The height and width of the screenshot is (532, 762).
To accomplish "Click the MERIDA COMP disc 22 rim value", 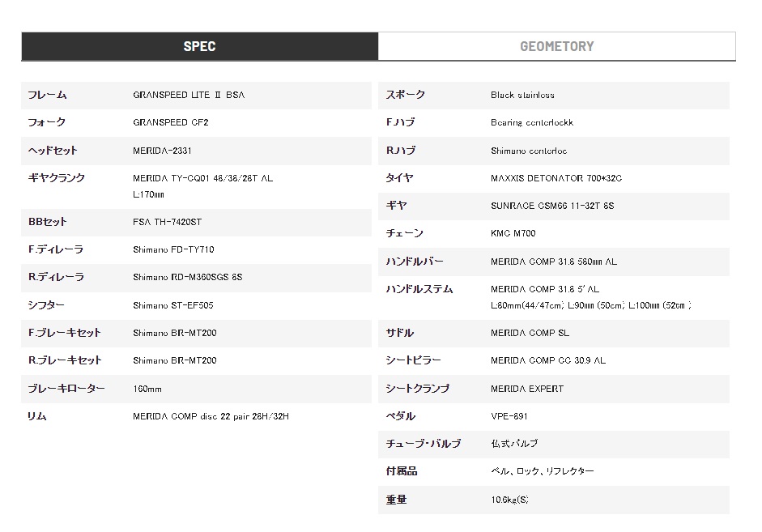I will [211, 416].
